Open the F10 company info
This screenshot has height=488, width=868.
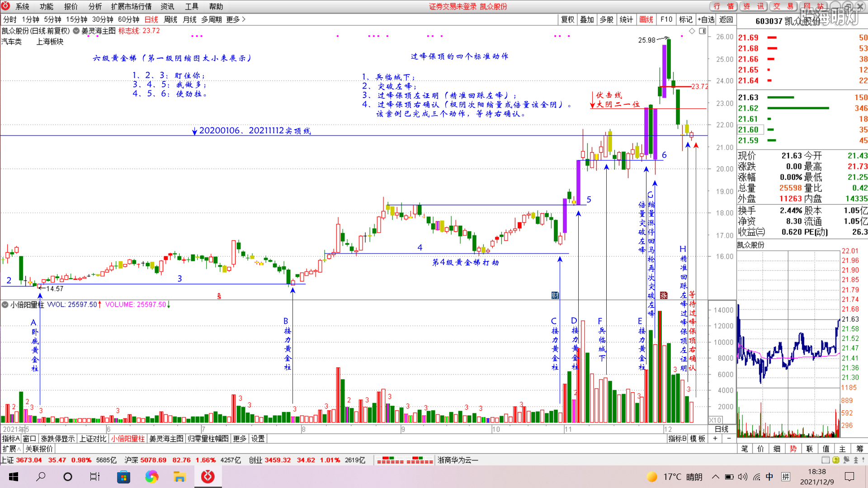click(x=666, y=19)
